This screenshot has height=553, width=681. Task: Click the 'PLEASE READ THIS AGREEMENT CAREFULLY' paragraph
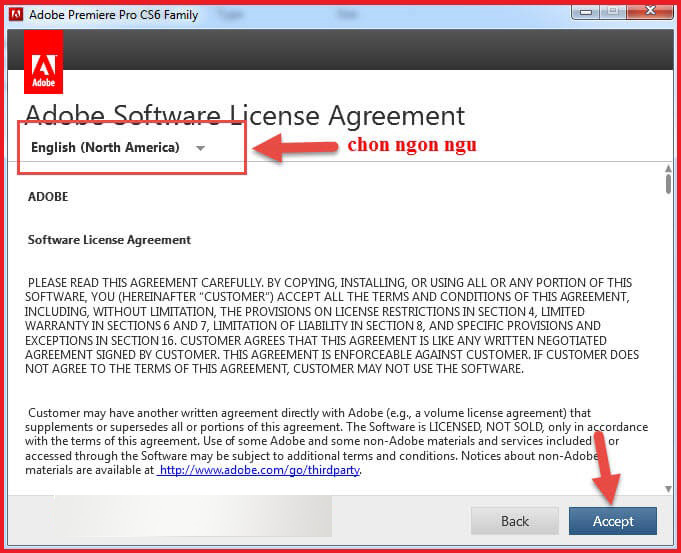(x=332, y=326)
